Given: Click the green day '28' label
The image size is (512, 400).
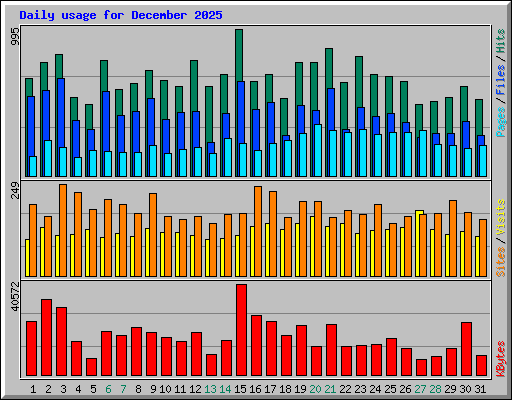Looking at the screenshot, I should pos(435,389).
